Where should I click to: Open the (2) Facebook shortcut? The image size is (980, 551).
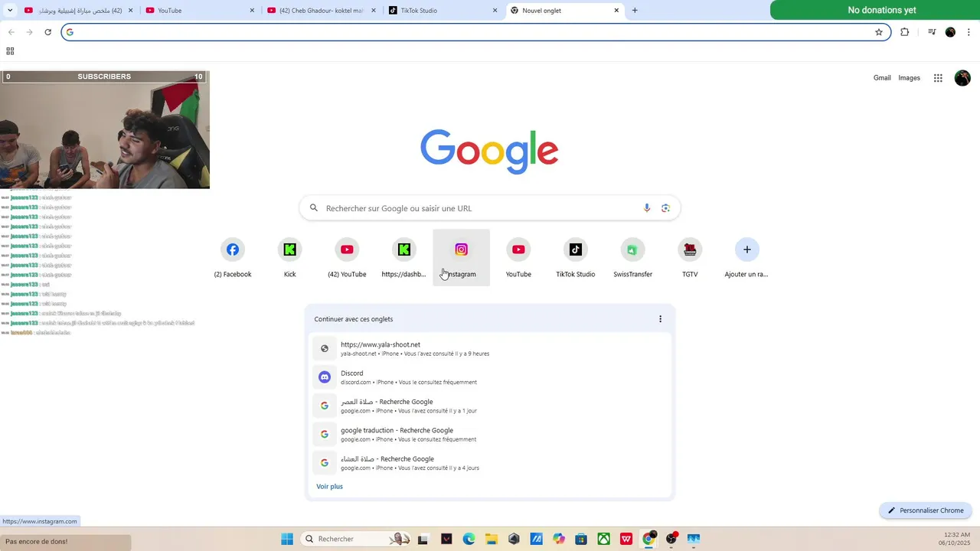click(233, 258)
